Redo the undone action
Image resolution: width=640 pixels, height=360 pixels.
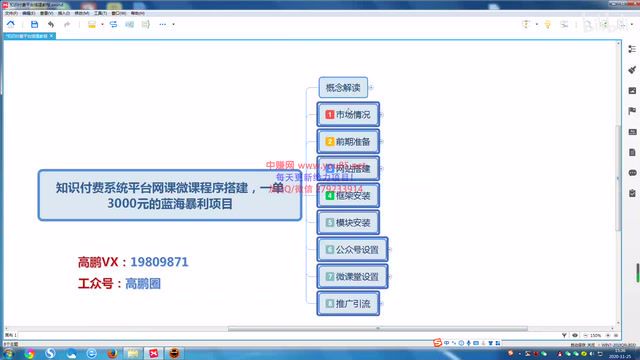pos(67,24)
